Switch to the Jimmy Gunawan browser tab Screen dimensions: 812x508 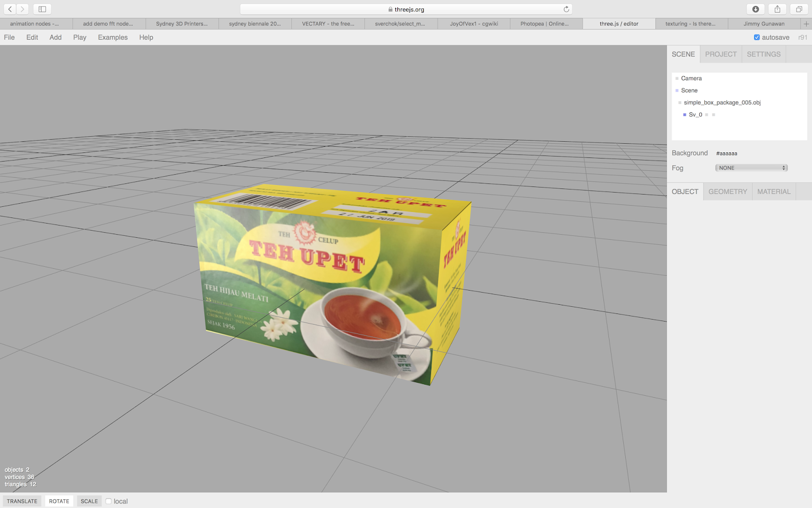[764, 24]
